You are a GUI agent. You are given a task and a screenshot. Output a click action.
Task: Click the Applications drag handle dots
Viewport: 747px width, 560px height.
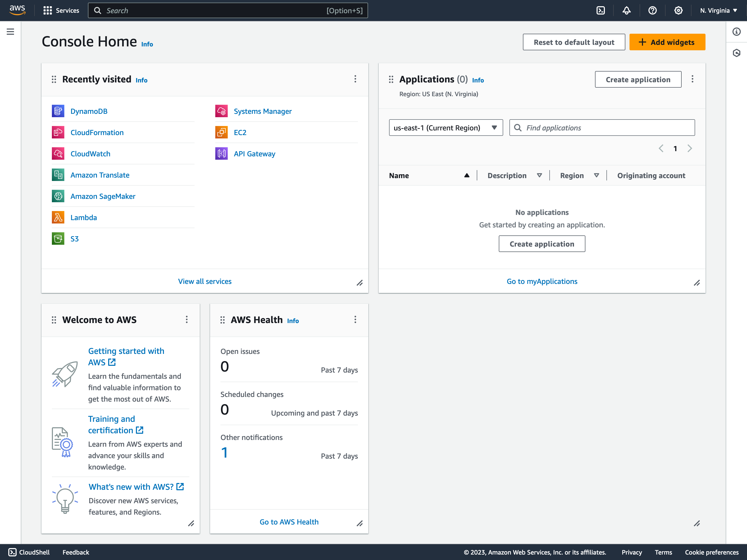click(x=391, y=79)
